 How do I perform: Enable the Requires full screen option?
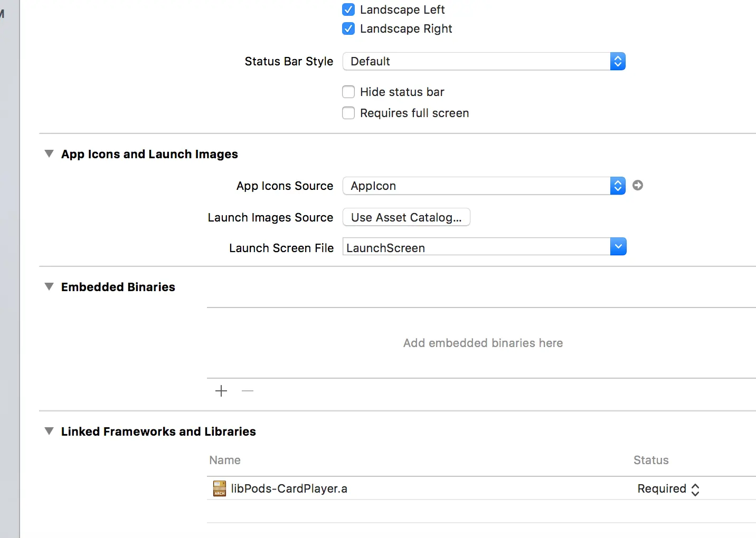[348, 113]
